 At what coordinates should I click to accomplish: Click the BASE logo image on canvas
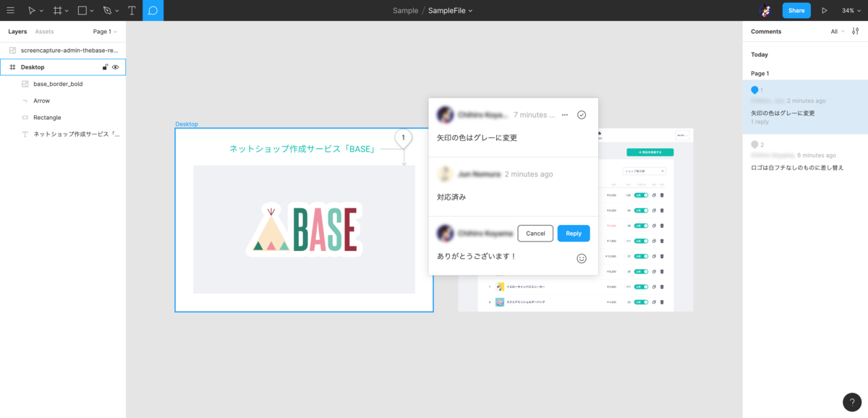point(304,229)
